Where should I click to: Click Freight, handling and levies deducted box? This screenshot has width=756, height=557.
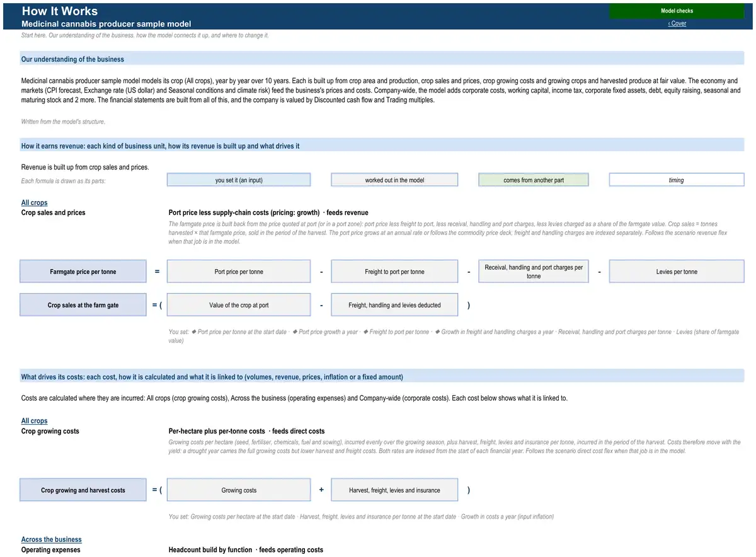394,305
